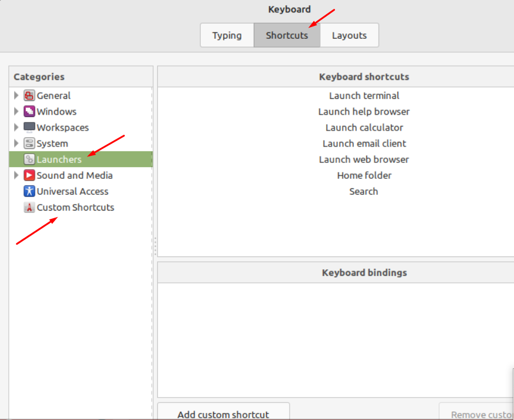This screenshot has height=420, width=514.
Task: Select the Launch terminal shortcut
Action: [364, 96]
